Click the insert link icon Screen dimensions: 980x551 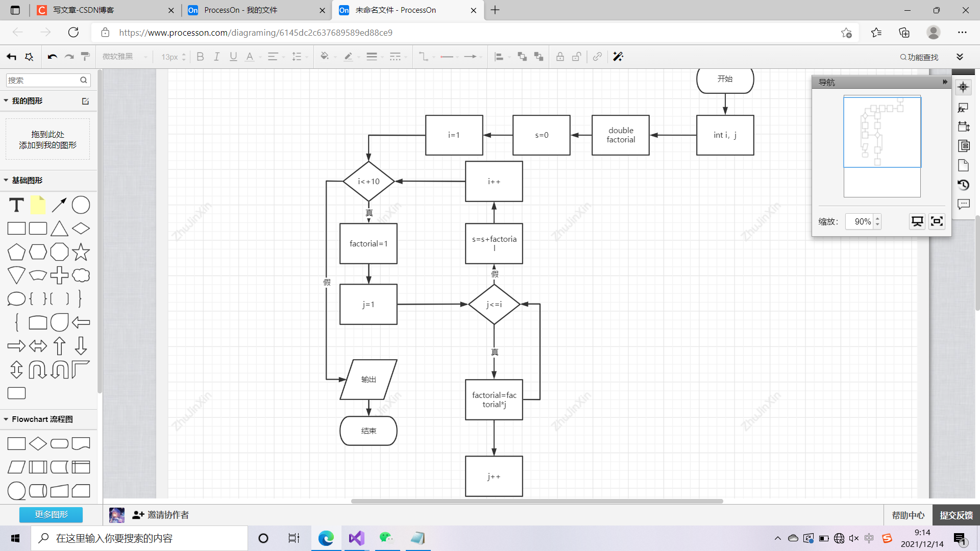click(x=597, y=57)
